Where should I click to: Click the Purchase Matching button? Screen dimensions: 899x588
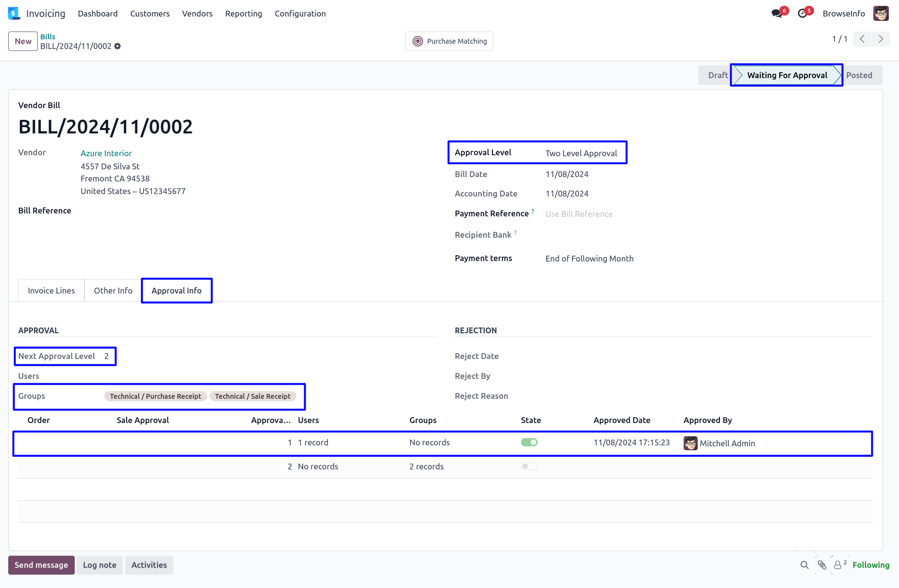[449, 41]
